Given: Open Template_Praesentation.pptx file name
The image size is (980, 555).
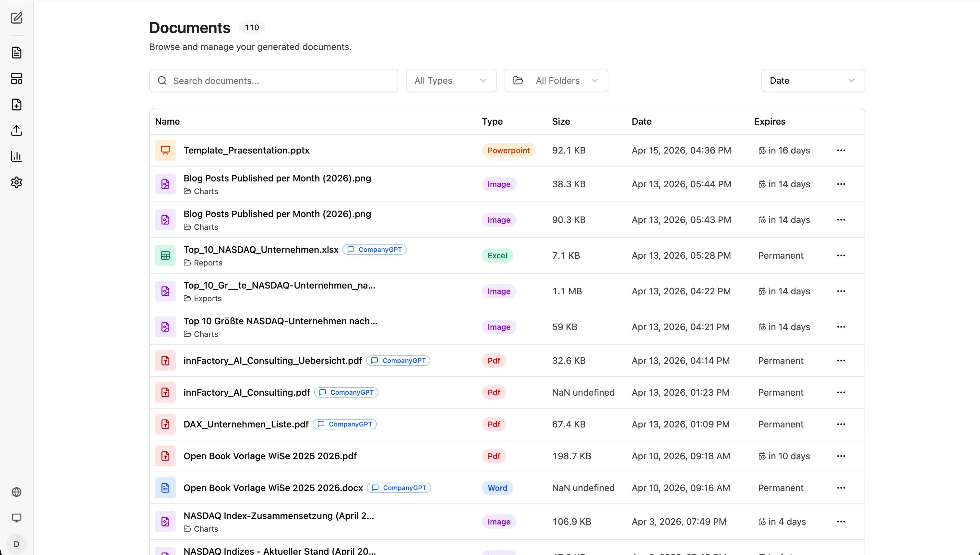Looking at the screenshot, I should (x=246, y=150).
